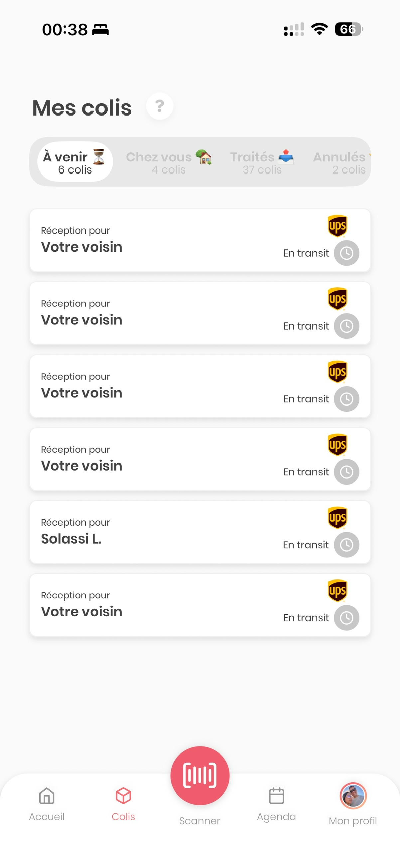Tap clock icon on fourth parcel

346,472
